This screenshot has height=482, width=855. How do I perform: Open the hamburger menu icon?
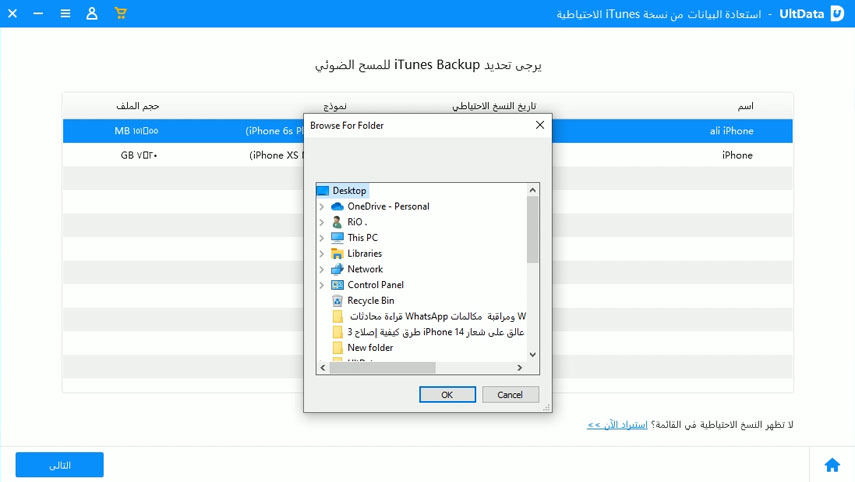[65, 13]
